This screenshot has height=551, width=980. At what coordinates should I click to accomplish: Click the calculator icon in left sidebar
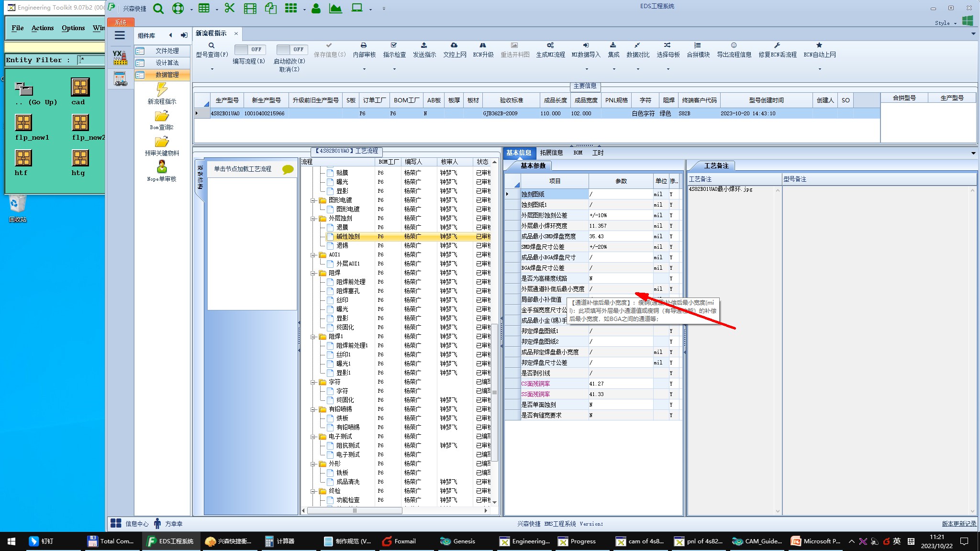pyautogui.click(x=120, y=79)
